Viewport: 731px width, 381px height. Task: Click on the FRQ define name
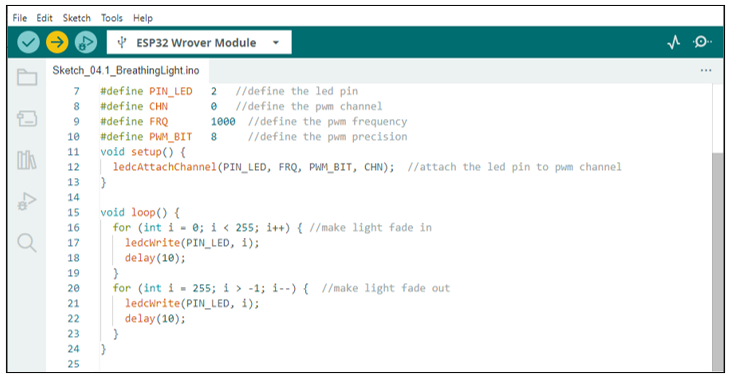(159, 122)
